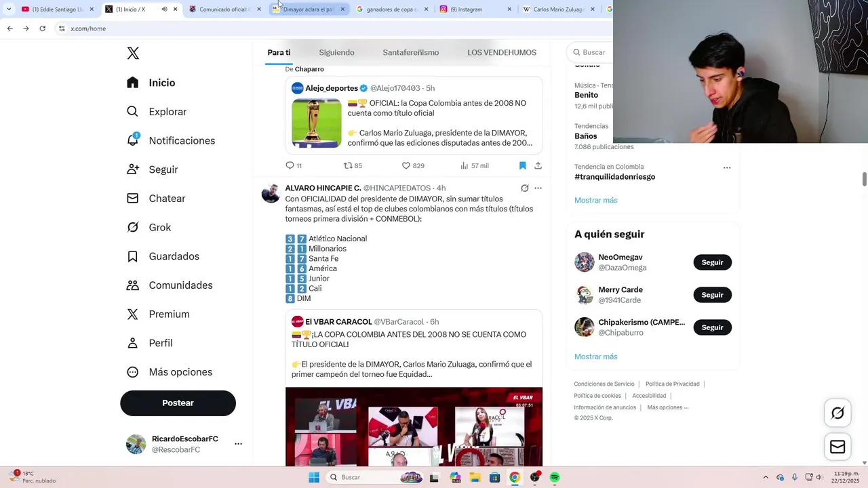
Task: Open El VBAR video thumbnail
Action: tap(414, 427)
